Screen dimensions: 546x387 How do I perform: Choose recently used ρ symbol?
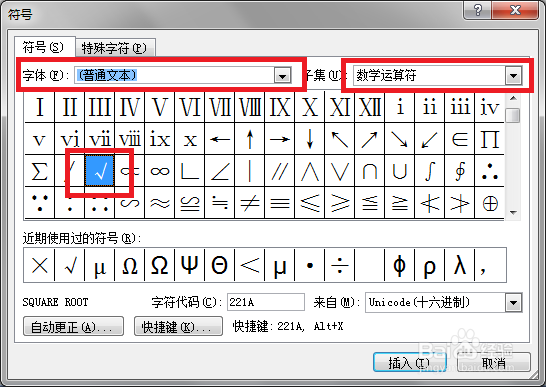click(430, 265)
